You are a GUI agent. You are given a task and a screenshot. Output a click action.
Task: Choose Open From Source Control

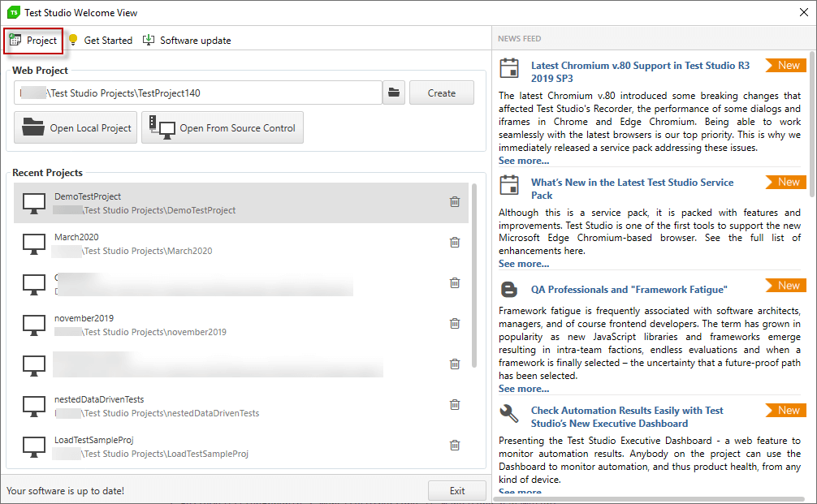pos(223,127)
